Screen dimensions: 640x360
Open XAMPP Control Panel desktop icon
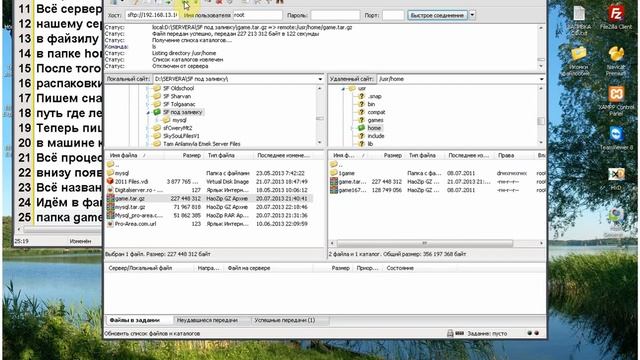tap(616, 100)
